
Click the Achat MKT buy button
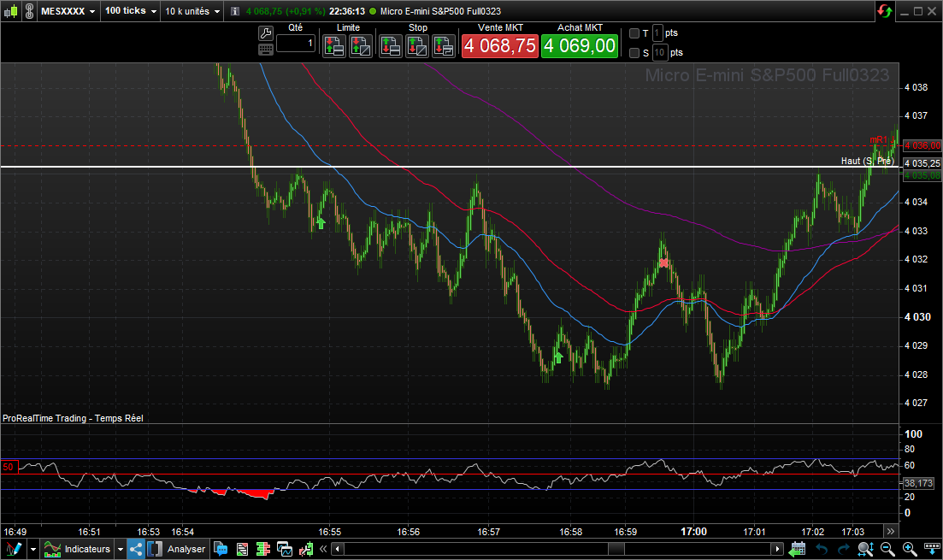click(580, 45)
